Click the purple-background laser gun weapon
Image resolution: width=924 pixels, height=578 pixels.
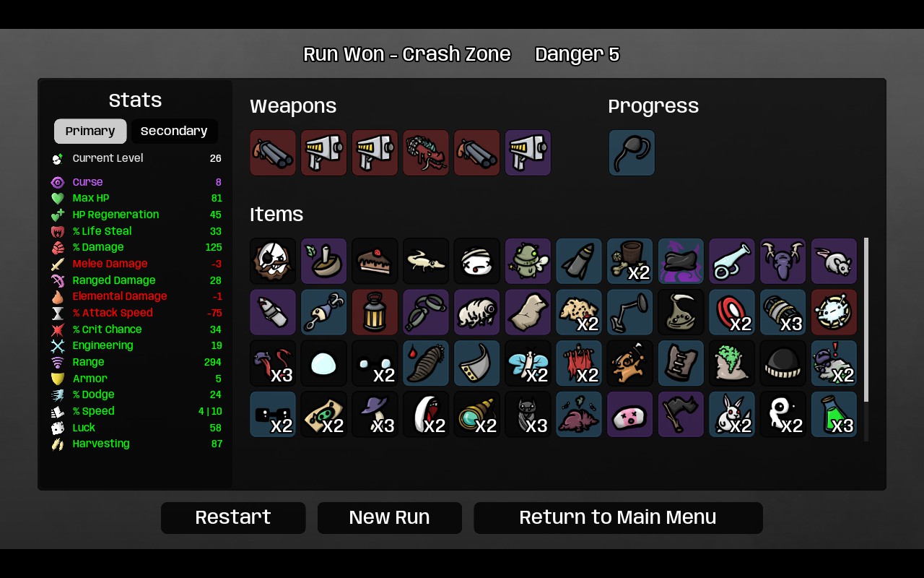point(528,152)
